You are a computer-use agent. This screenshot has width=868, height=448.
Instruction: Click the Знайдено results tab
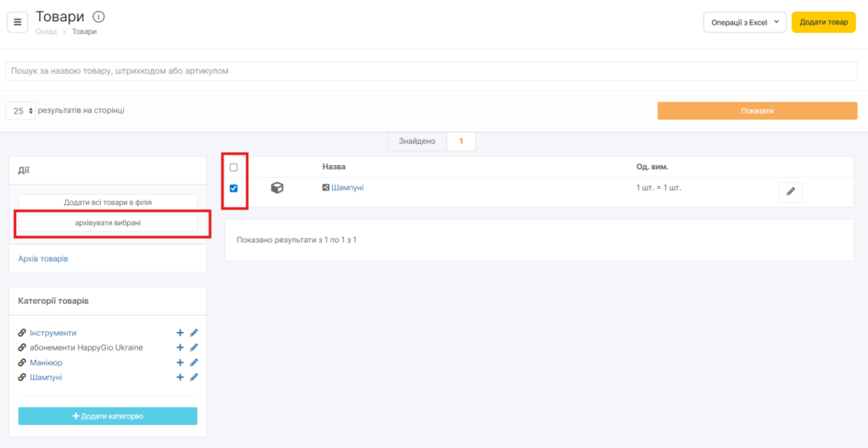[416, 141]
